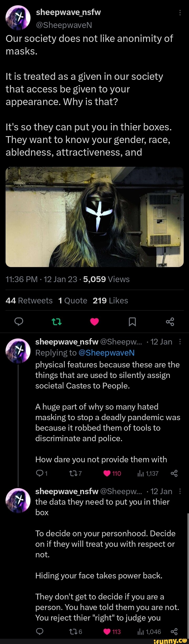
Task: Undo the retweet on the main tweet
Action: (x=57, y=322)
